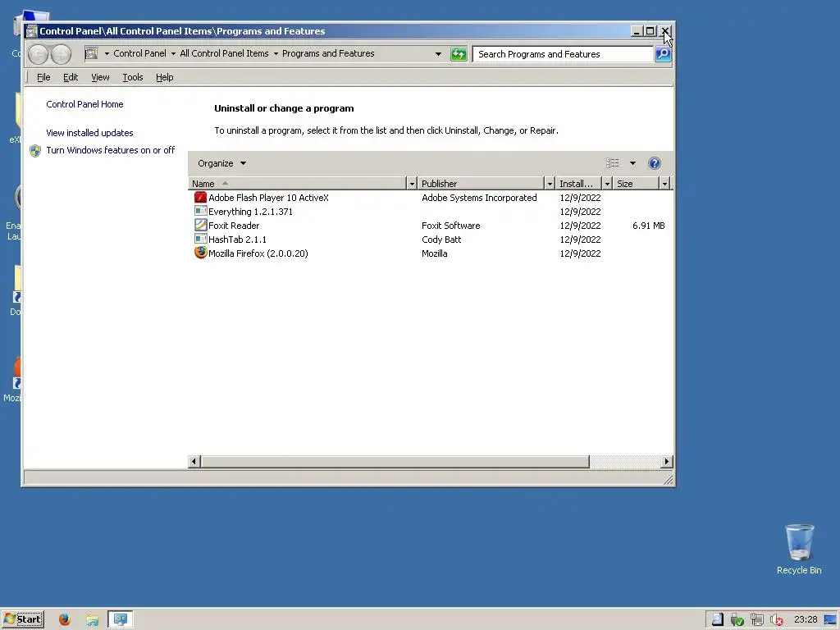
Task: Click the Adobe Flash Player program icon
Action: [x=200, y=198]
